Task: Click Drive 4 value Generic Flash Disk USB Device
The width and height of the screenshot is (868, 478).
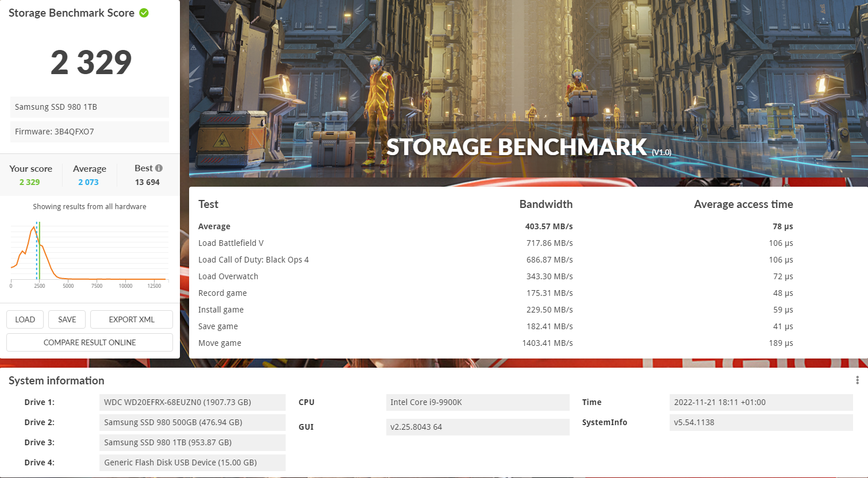Action: [193, 462]
